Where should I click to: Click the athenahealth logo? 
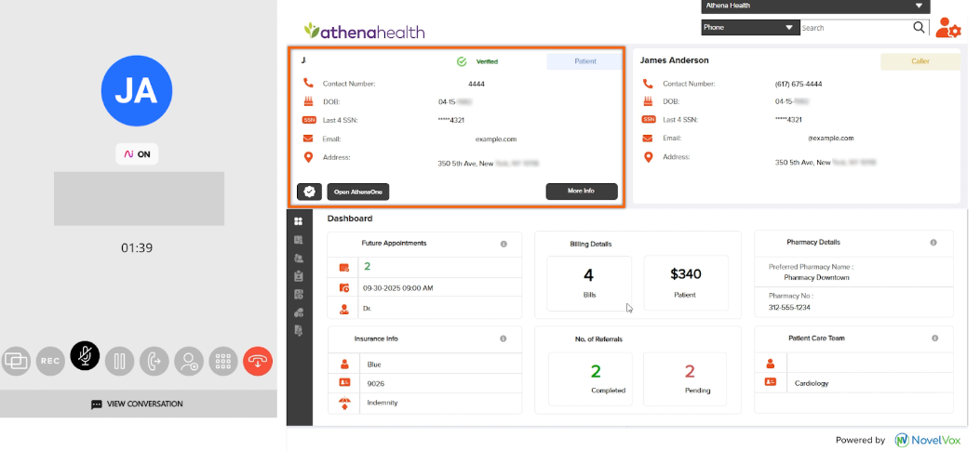pyautogui.click(x=364, y=32)
